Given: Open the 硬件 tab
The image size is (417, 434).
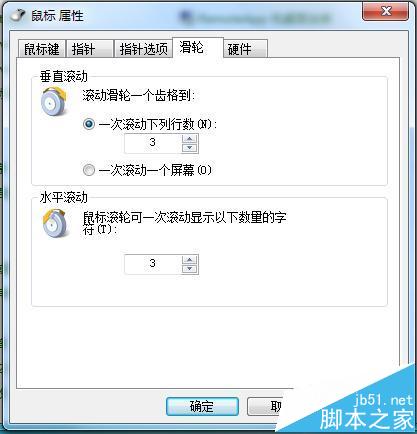Looking at the screenshot, I should [245, 49].
